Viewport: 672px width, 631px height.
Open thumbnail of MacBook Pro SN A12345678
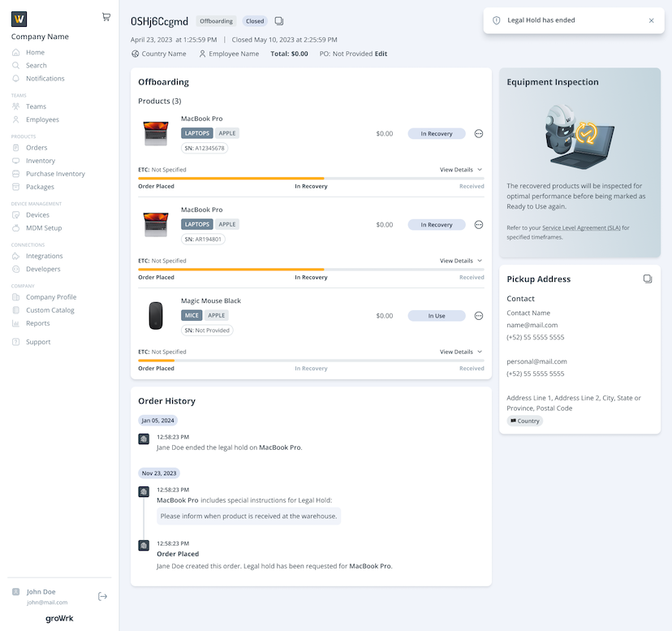(156, 133)
